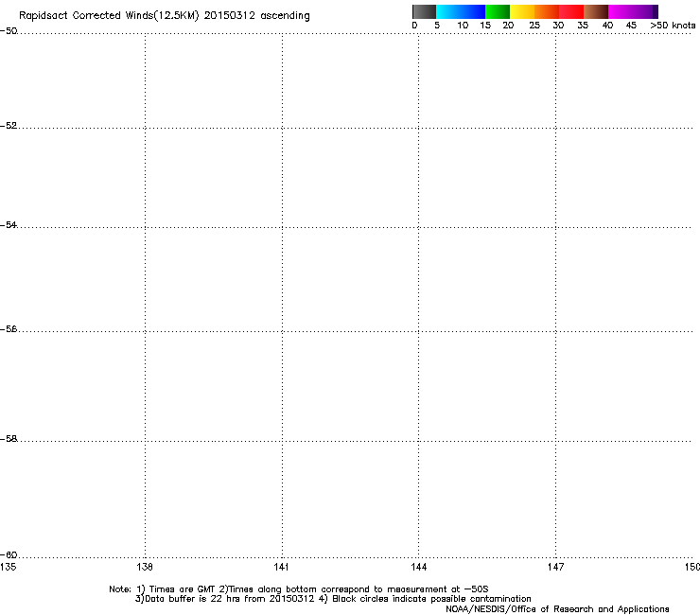Click the '>50 knots' legend label
This screenshot has height=615, width=700.
[x=673, y=26]
